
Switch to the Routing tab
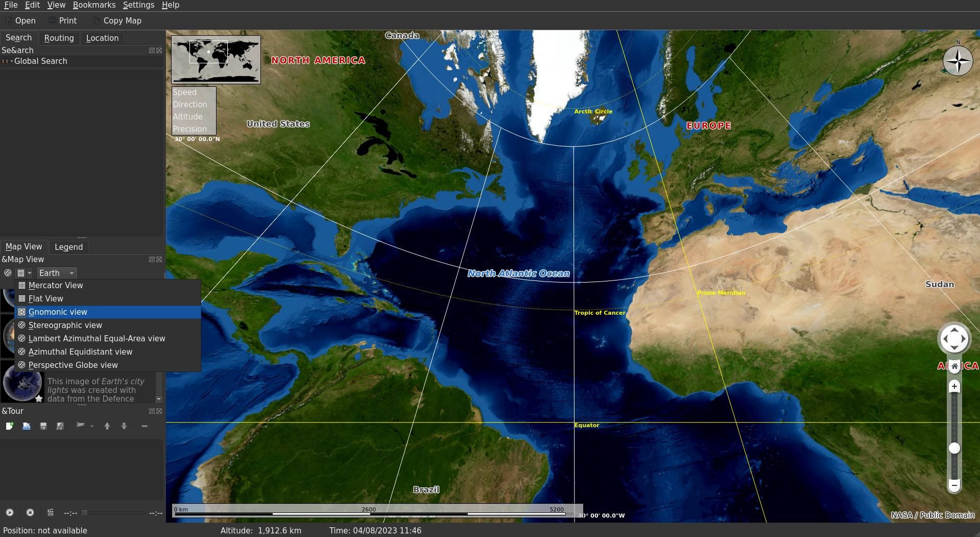click(59, 38)
